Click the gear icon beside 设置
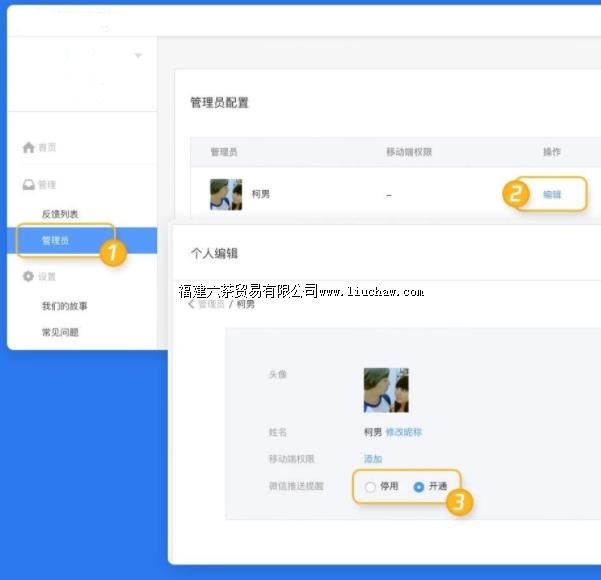 [x=28, y=276]
